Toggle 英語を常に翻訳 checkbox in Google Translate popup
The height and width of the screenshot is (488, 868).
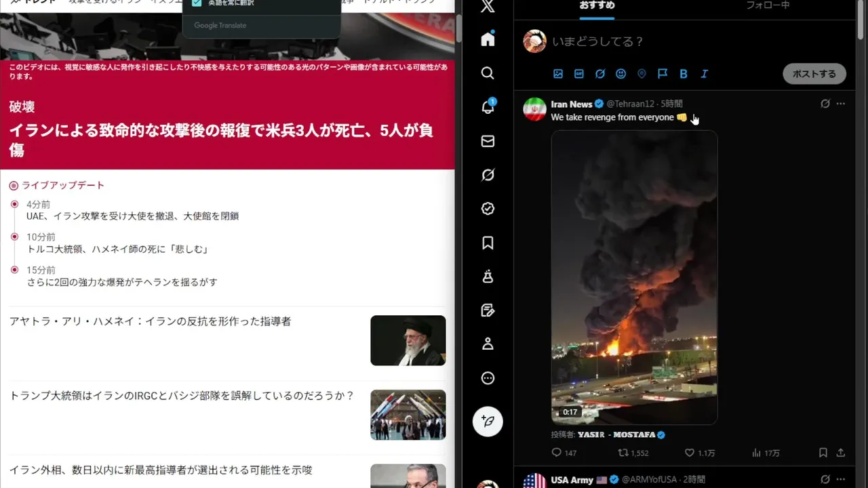click(197, 3)
